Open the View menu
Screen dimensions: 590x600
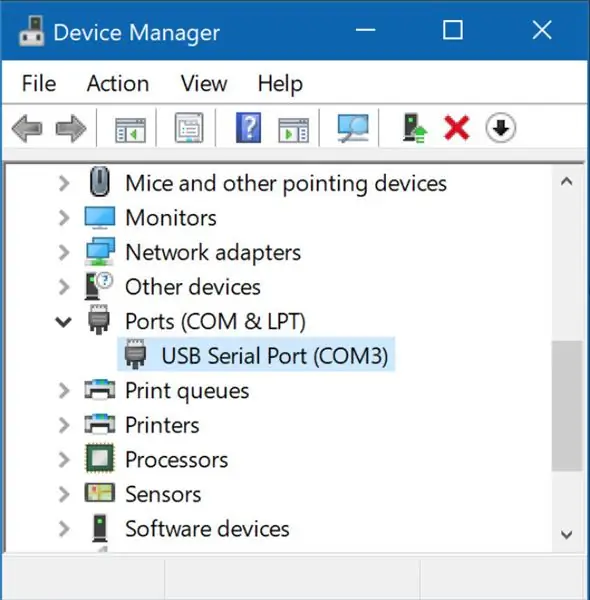(x=204, y=83)
